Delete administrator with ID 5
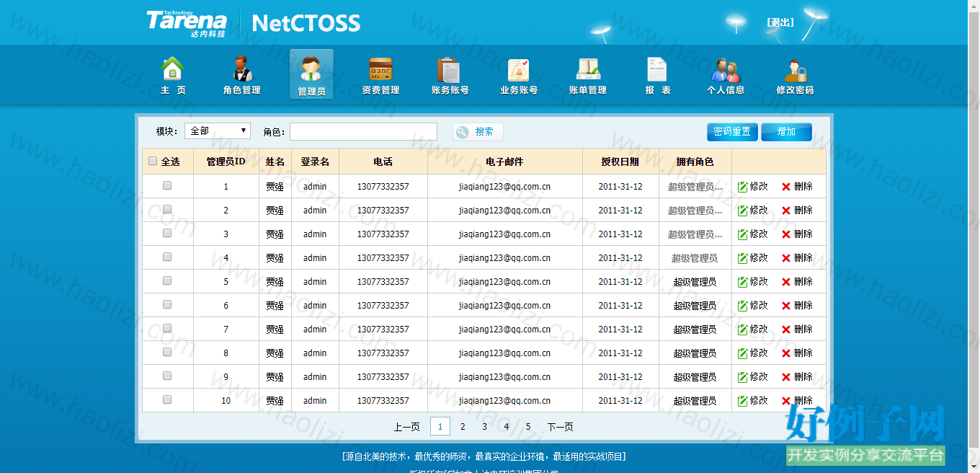980x473 pixels. pyautogui.click(x=797, y=282)
